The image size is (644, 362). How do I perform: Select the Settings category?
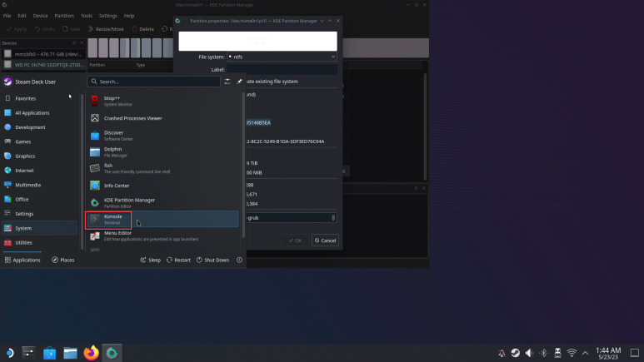[39, 213]
